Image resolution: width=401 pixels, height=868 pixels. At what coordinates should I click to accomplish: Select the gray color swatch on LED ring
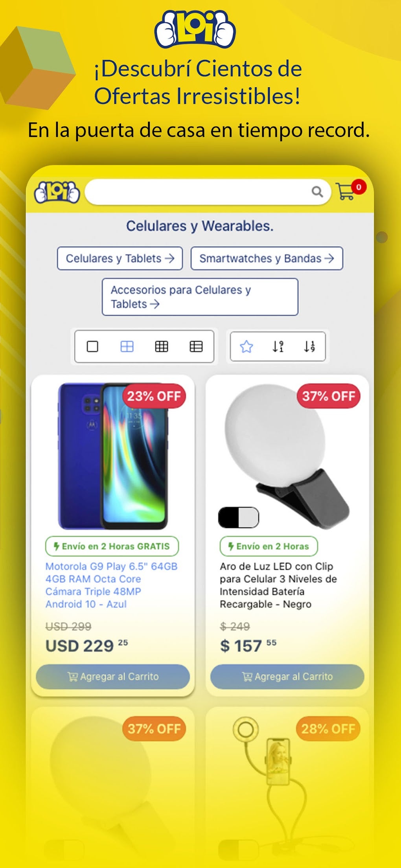point(249,517)
